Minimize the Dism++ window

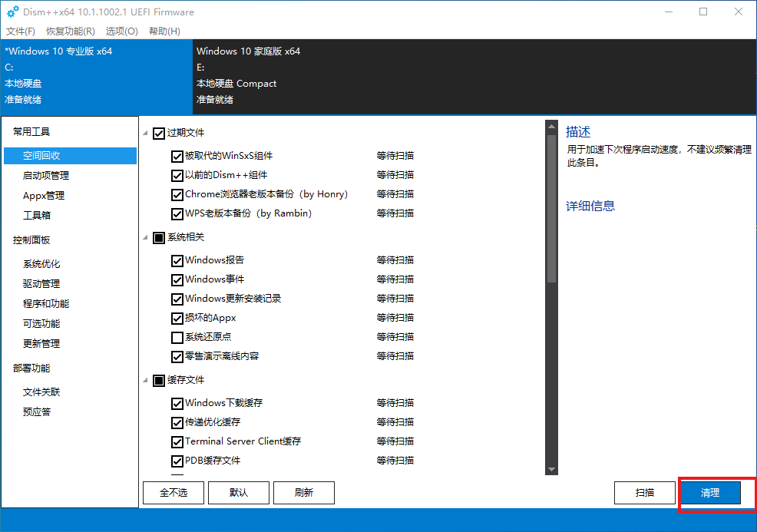tap(669, 12)
